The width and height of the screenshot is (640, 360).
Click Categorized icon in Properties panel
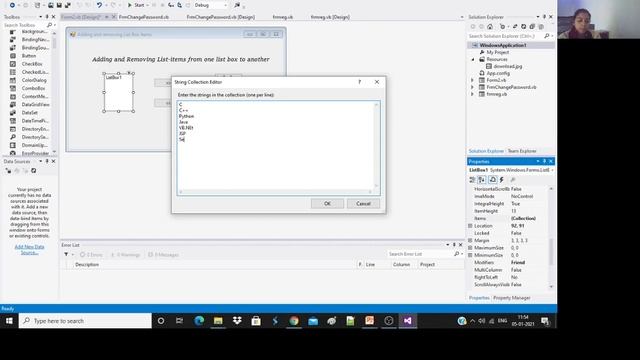tap(472, 180)
